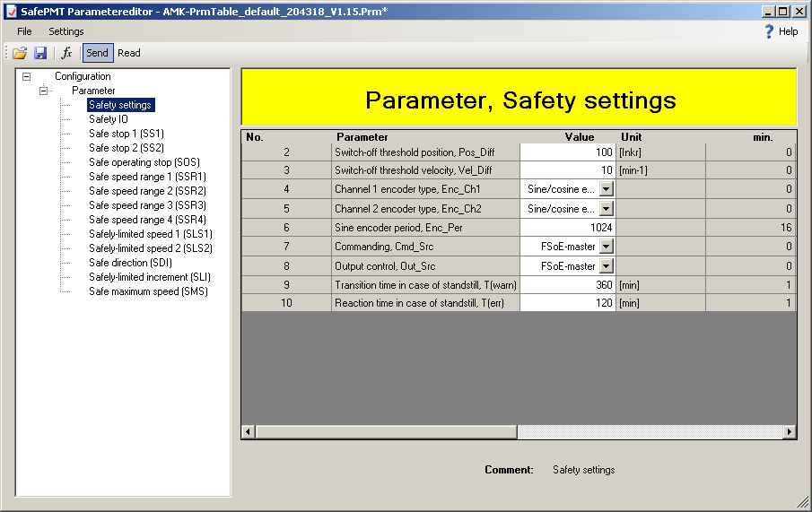Click the [Inkr] unit cell
Image resolution: width=812 pixels, height=512 pixels.
pyautogui.click(x=660, y=152)
